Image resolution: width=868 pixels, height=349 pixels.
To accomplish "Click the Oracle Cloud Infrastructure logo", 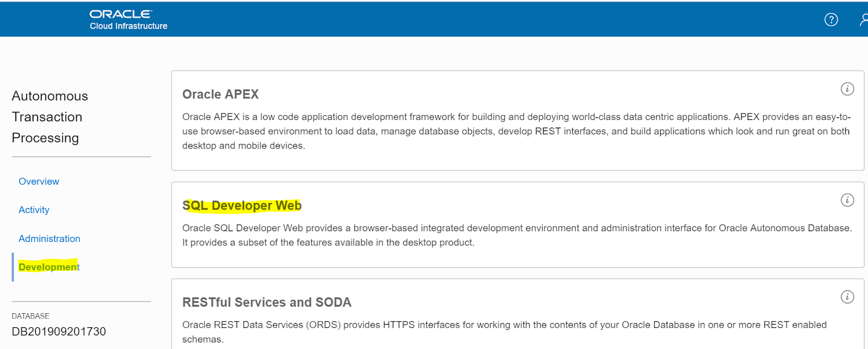I will pos(129,20).
